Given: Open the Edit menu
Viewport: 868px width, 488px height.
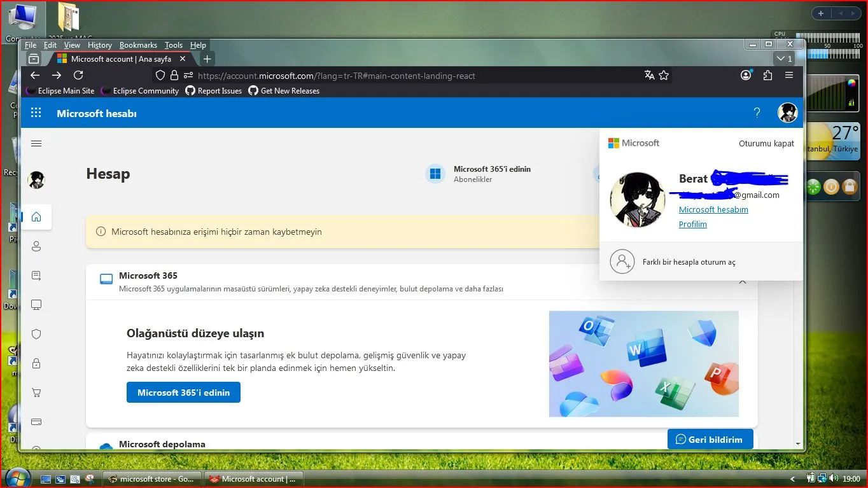Looking at the screenshot, I should click(x=50, y=45).
